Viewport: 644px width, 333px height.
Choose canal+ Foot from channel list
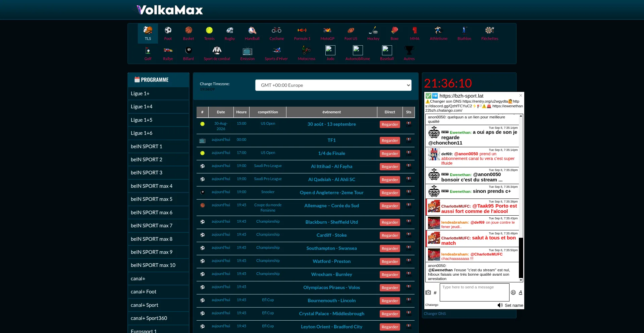[x=158, y=292]
